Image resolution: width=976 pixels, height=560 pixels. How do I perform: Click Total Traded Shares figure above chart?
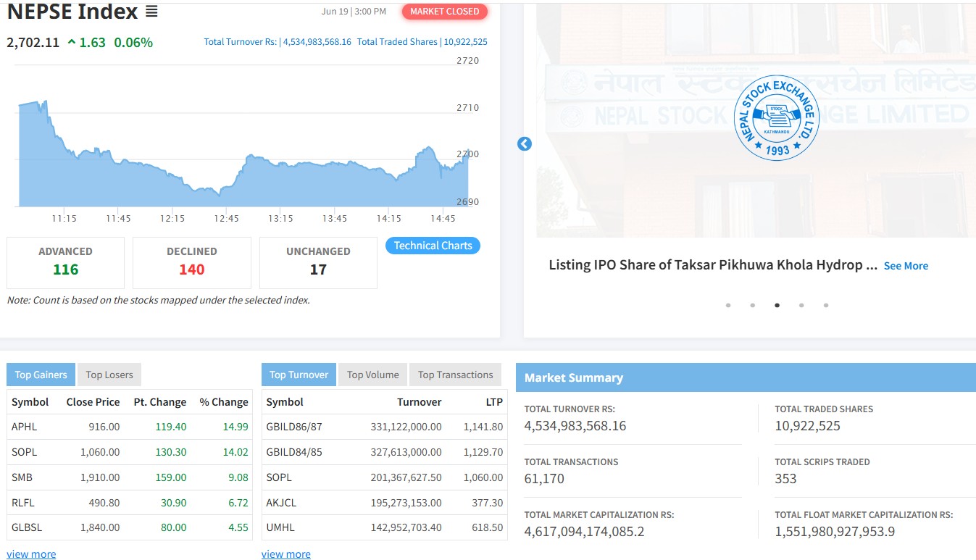(x=422, y=42)
